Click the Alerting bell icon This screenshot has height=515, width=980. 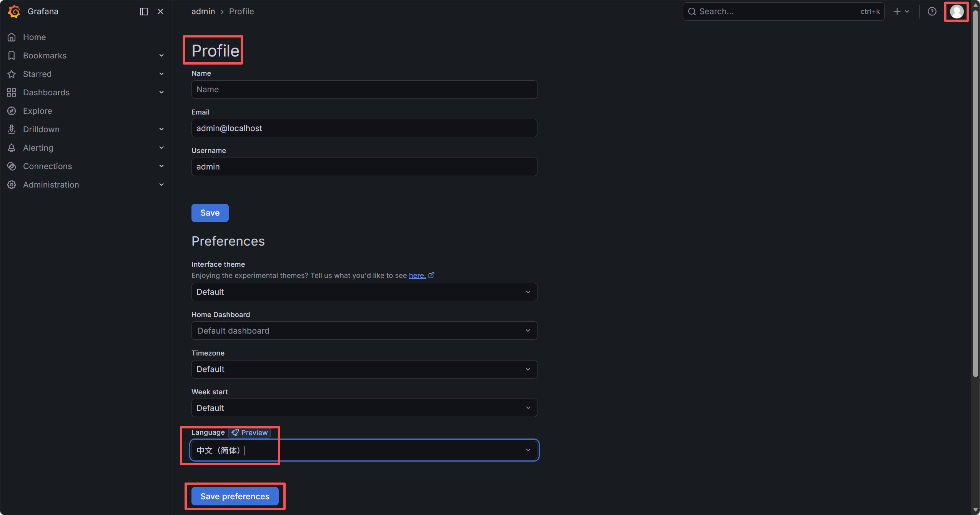point(12,148)
